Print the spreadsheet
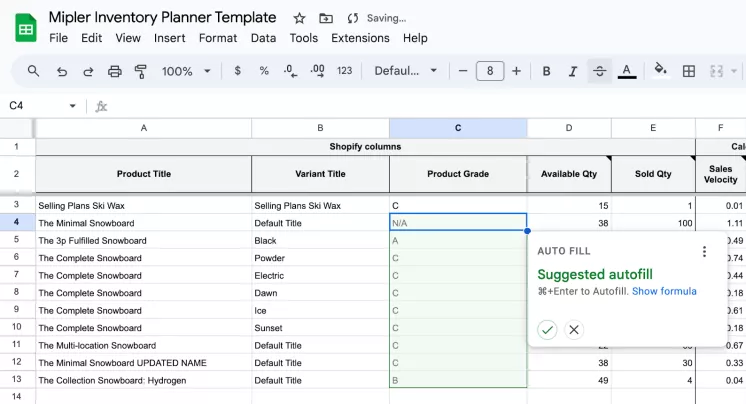 point(115,71)
